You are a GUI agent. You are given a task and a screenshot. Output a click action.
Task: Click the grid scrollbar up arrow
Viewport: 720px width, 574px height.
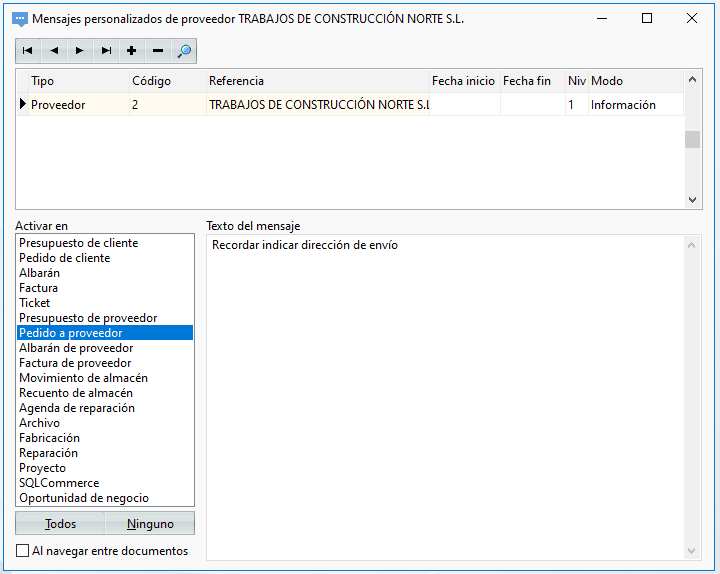click(692, 79)
